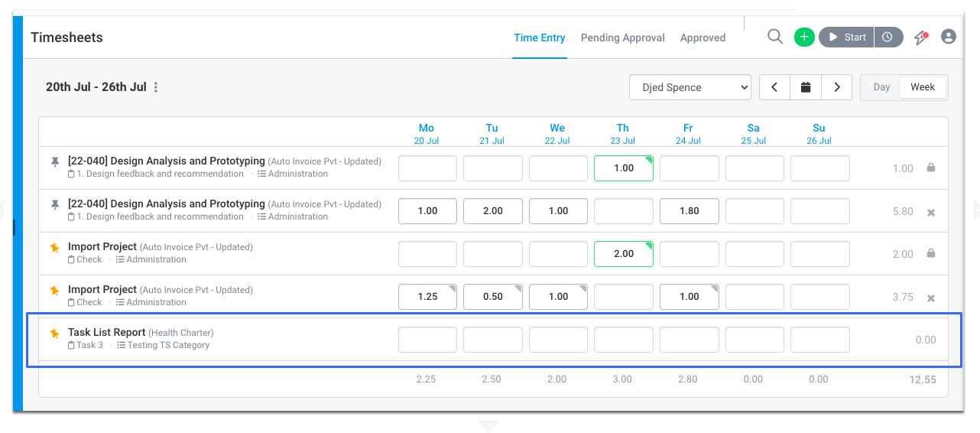
Task: Open the calendar date picker icon
Action: (806, 87)
